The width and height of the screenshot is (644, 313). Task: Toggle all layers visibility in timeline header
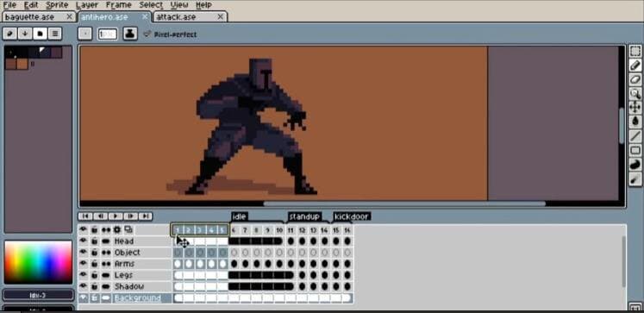tap(84, 229)
